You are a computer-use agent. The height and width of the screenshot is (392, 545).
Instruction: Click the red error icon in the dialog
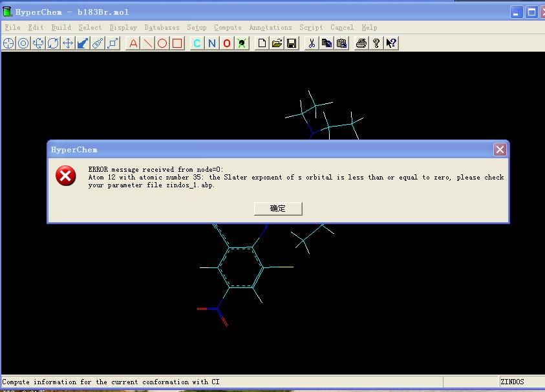[66, 176]
